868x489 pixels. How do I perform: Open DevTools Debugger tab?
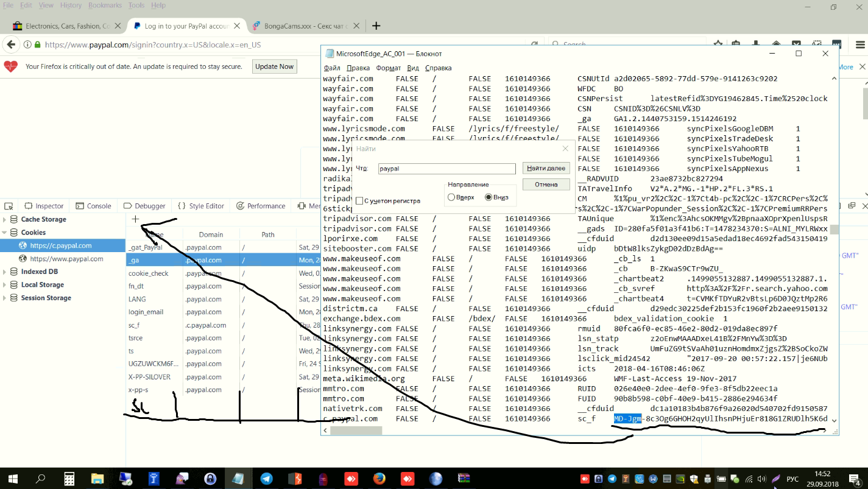(144, 206)
